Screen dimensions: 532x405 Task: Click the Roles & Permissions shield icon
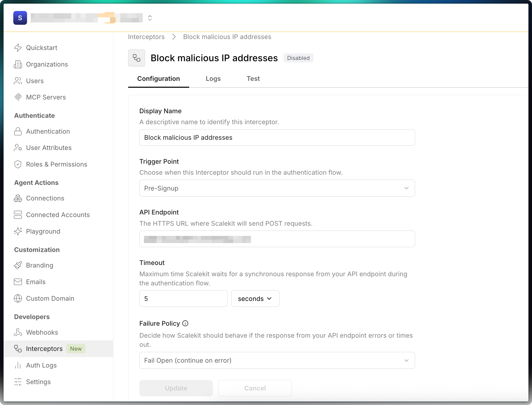(18, 164)
